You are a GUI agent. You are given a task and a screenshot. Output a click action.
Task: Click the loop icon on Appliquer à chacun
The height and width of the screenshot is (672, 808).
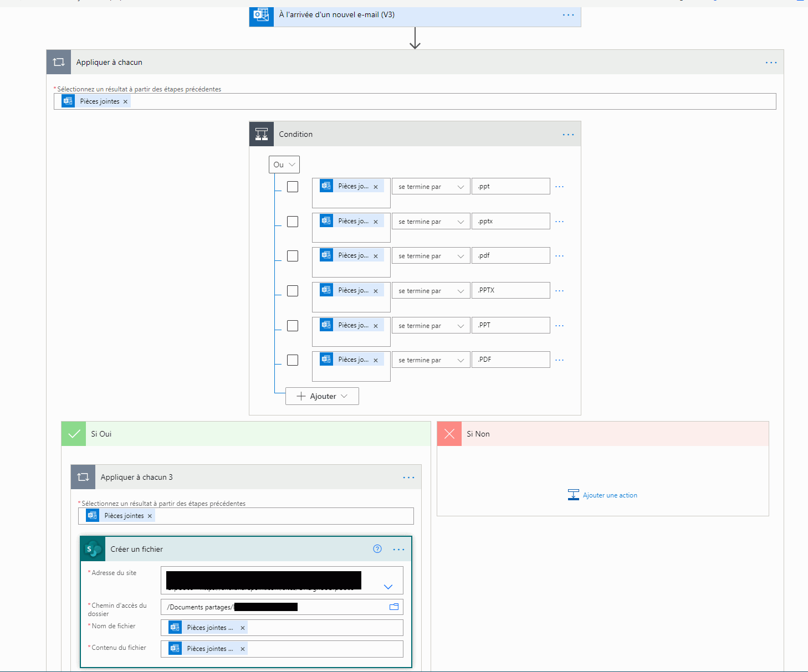tap(59, 62)
